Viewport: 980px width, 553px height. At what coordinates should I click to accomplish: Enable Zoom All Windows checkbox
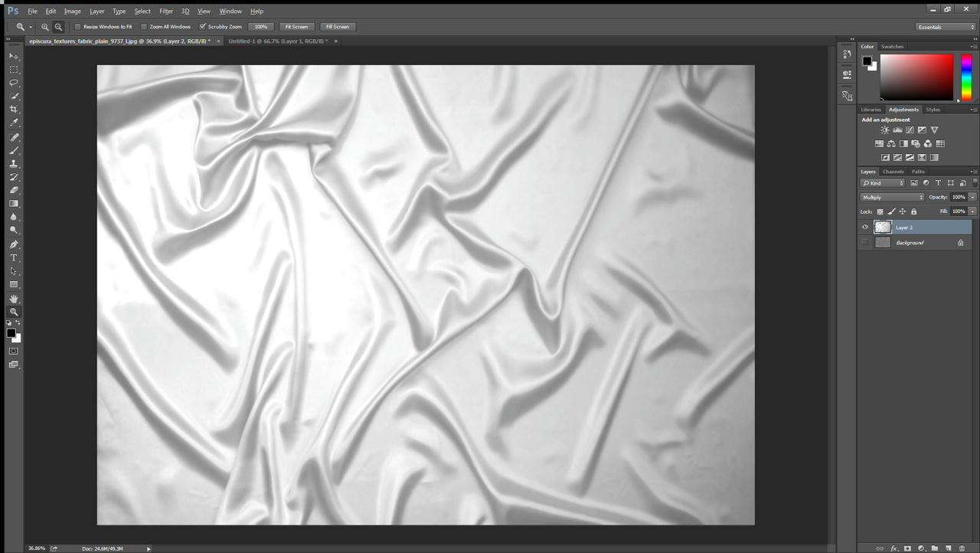click(x=143, y=27)
